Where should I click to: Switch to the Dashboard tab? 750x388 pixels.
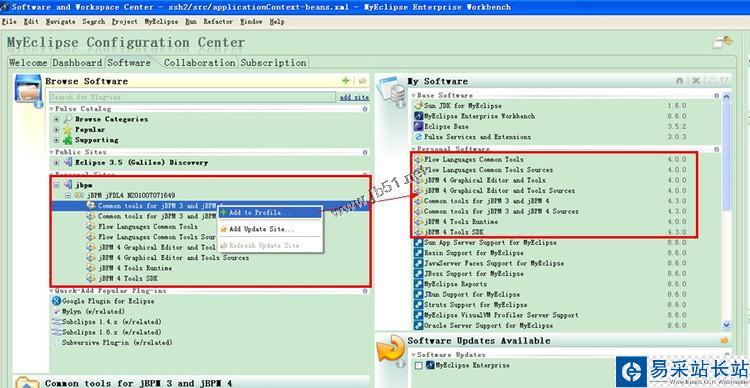point(77,63)
